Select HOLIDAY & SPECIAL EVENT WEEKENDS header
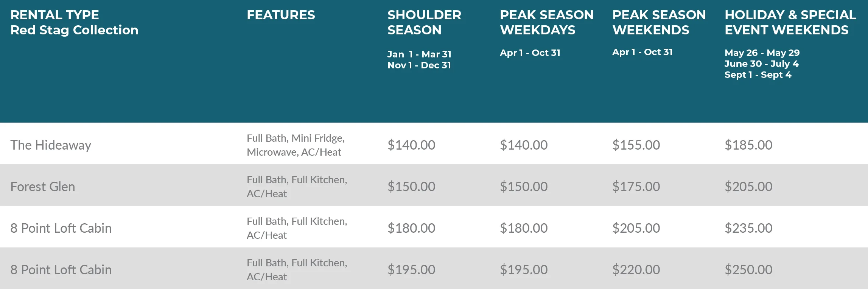 (x=790, y=22)
